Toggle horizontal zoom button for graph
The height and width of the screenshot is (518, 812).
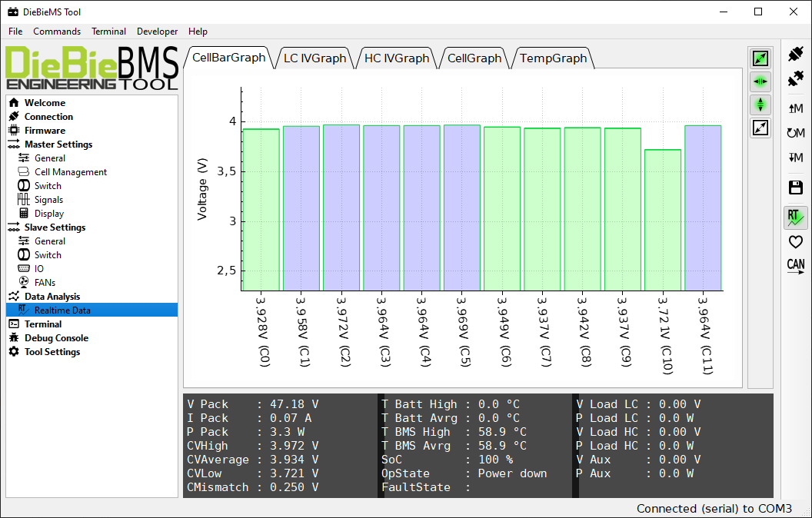point(760,81)
